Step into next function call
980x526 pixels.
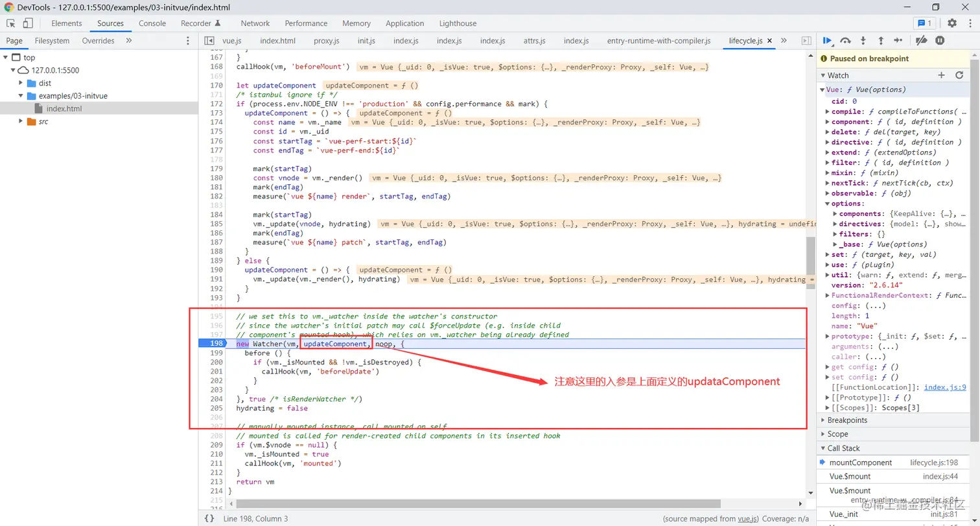[x=863, y=40]
